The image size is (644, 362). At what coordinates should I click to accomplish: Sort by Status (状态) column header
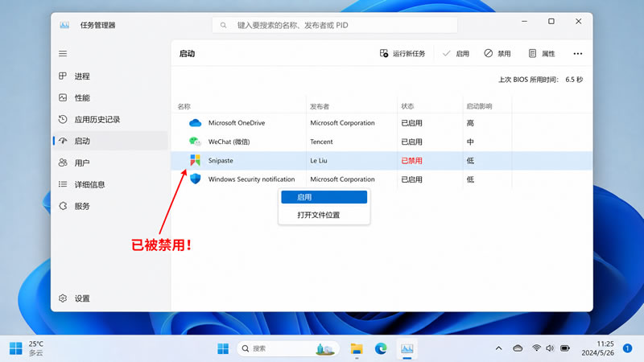[407, 106]
